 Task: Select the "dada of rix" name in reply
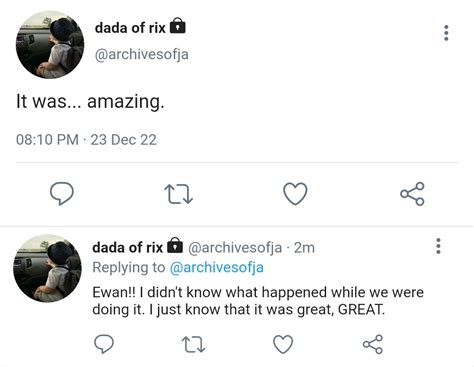click(127, 248)
